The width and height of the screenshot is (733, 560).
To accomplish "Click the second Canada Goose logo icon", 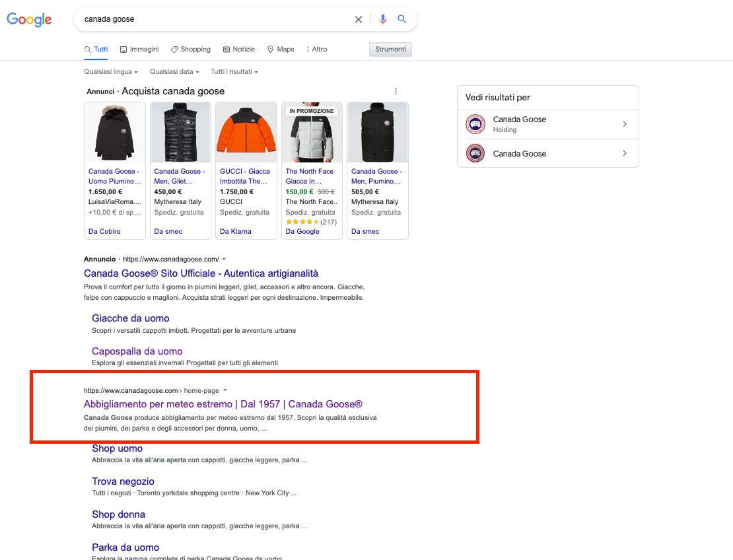I will pos(475,153).
